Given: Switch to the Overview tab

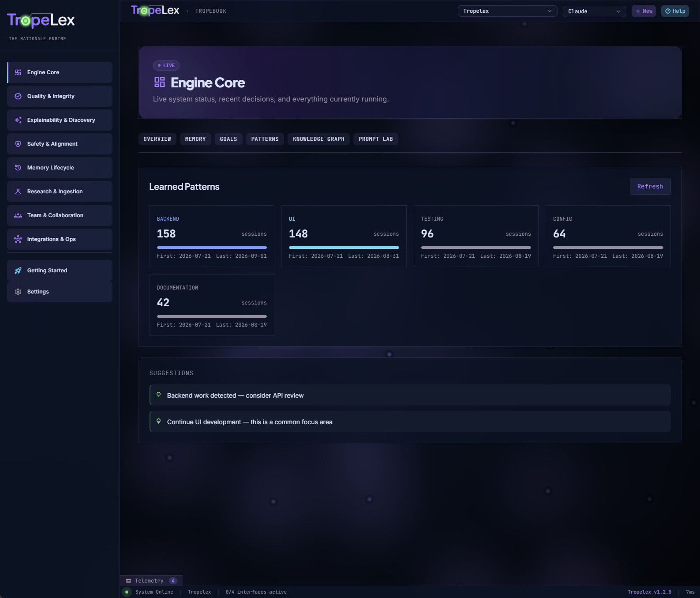Looking at the screenshot, I should (157, 139).
